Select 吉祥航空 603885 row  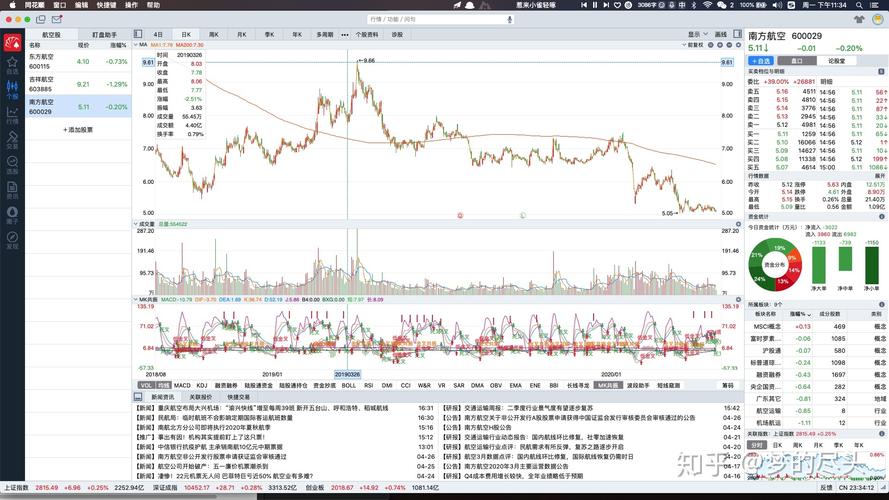click(78, 84)
